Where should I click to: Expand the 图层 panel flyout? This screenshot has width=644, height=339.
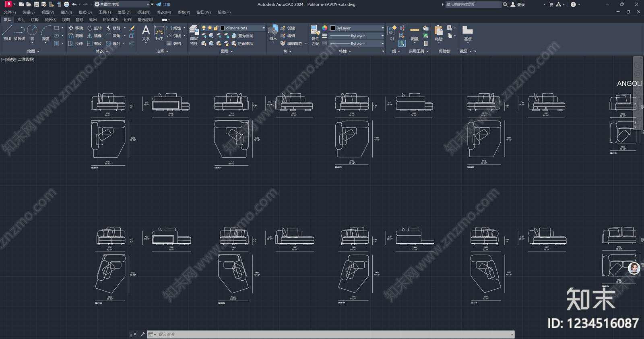pos(227,51)
